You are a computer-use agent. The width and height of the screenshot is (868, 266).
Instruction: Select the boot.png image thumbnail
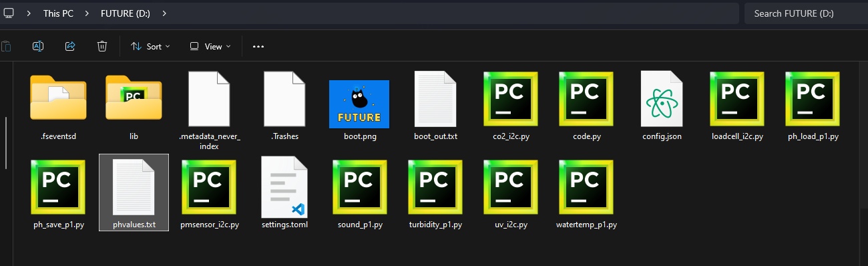(x=359, y=104)
